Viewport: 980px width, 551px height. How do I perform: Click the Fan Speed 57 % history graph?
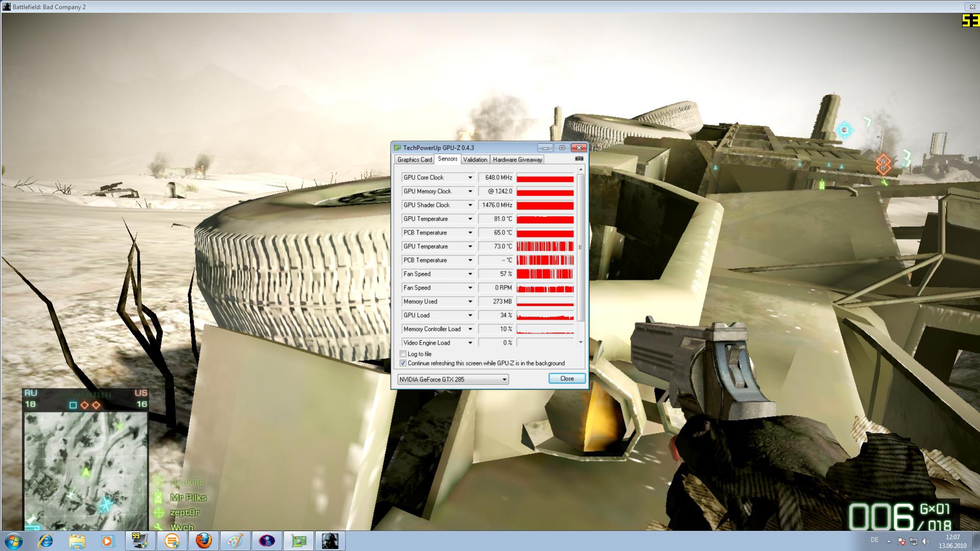click(x=545, y=274)
